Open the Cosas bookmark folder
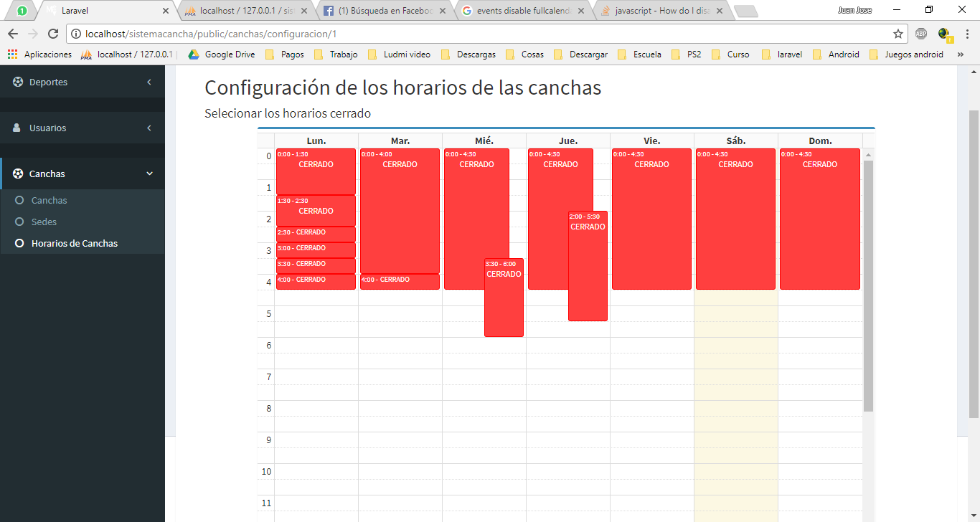980x522 pixels. click(524, 54)
